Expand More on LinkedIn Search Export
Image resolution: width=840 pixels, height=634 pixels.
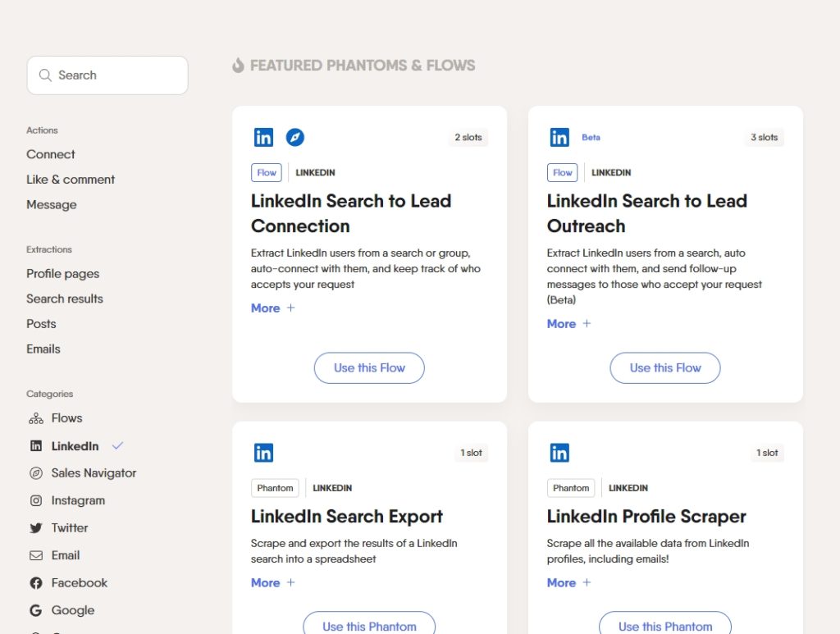point(272,582)
